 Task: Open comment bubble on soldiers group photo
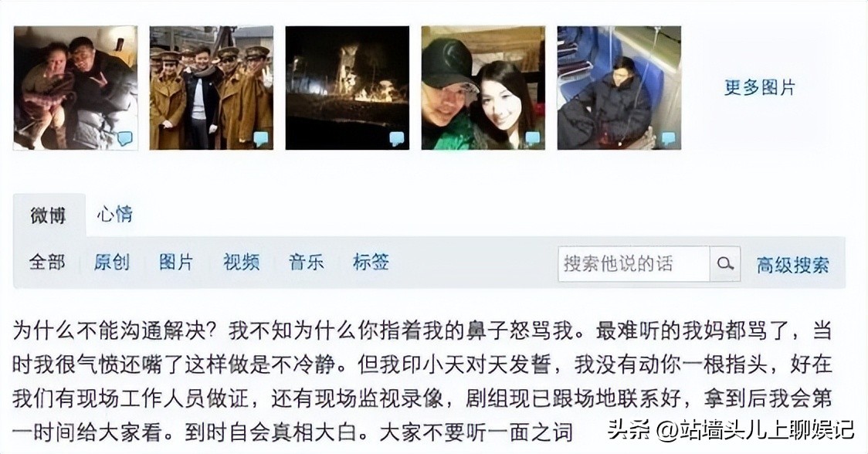point(261,138)
